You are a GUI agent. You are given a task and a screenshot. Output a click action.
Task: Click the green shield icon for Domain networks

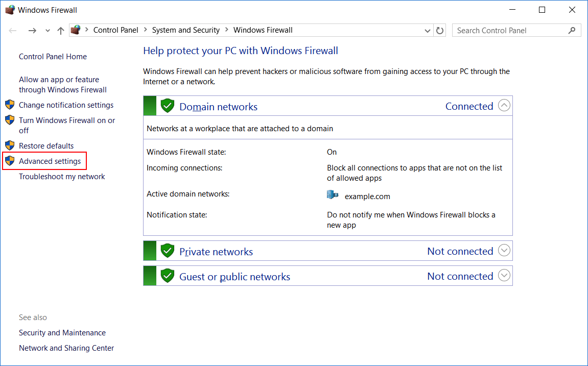(168, 106)
